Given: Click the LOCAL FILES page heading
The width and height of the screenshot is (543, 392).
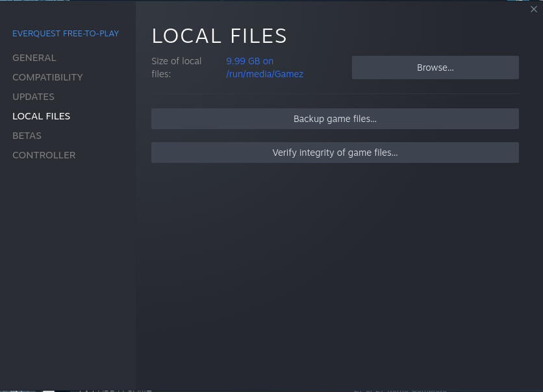Looking at the screenshot, I should (219, 36).
